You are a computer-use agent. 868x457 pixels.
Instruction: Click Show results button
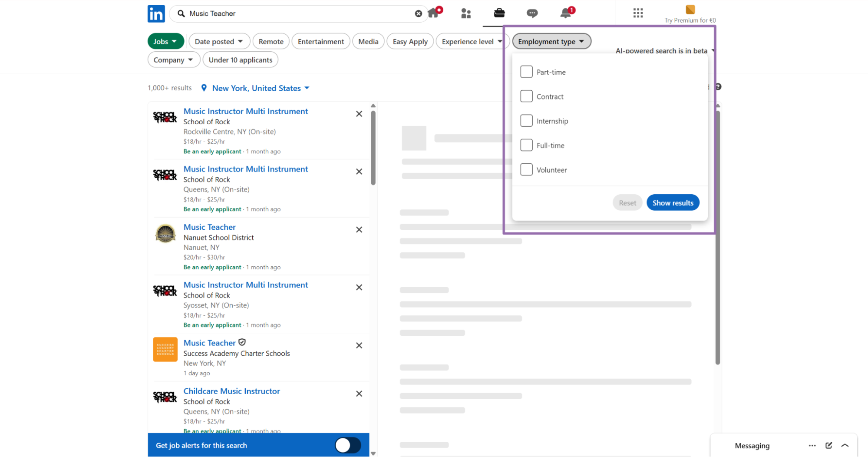pyautogui.click(x=673, y=203)
